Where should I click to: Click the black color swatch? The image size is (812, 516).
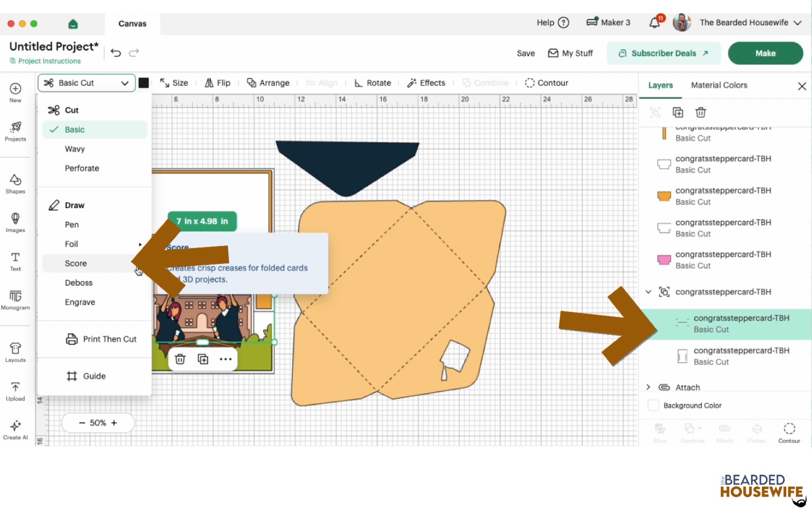[x=144, y=83]
